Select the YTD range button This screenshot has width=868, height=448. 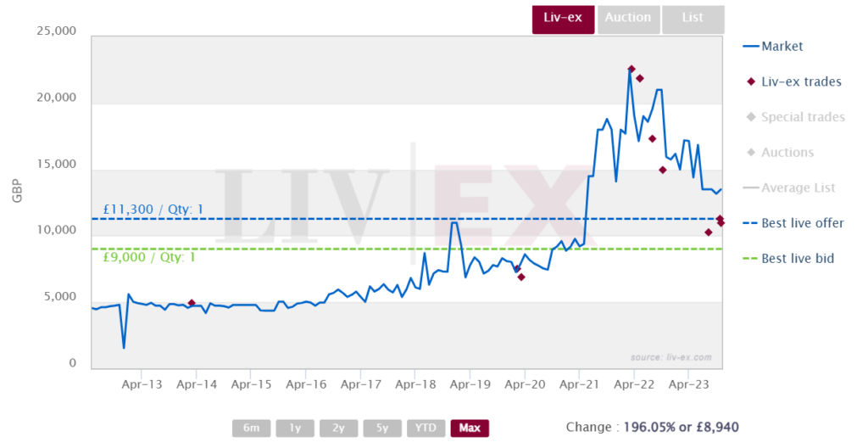[x=426, y=428]
